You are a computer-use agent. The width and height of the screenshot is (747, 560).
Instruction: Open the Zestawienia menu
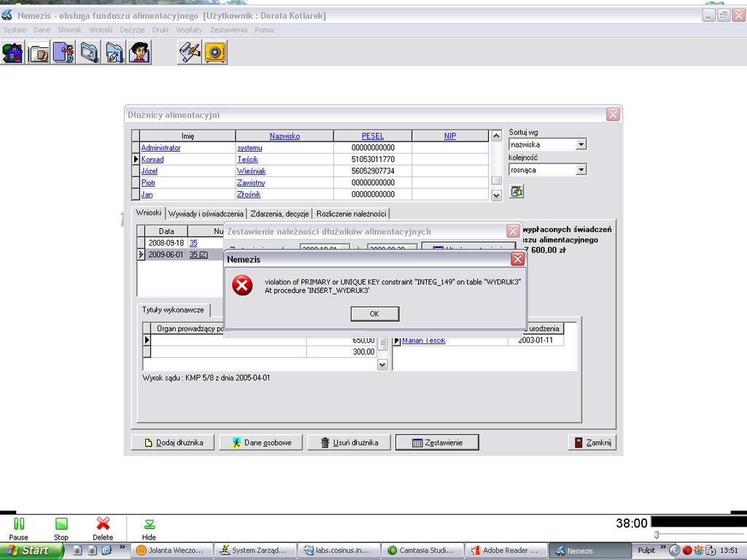coord(228,29)
